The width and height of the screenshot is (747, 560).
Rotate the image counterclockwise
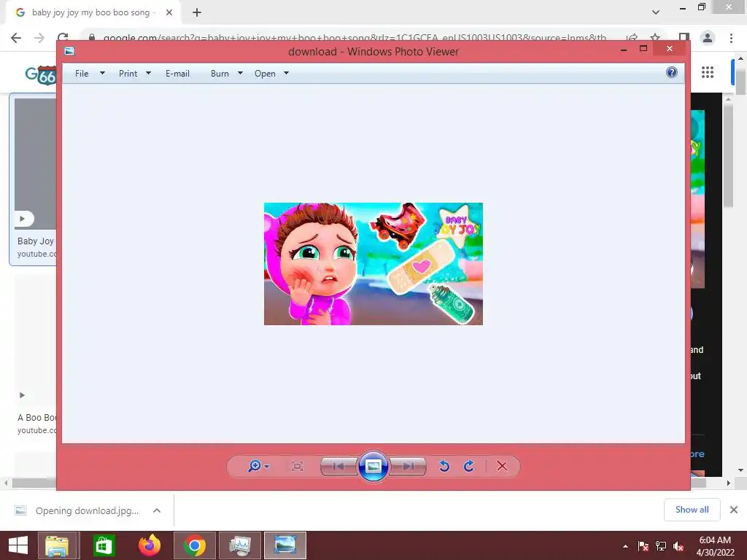pos(444,466)
